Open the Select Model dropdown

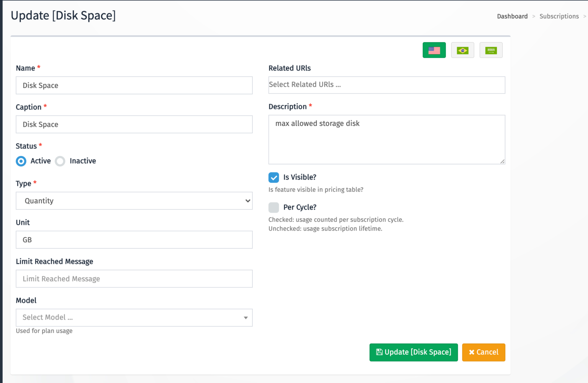click(134, 318)
